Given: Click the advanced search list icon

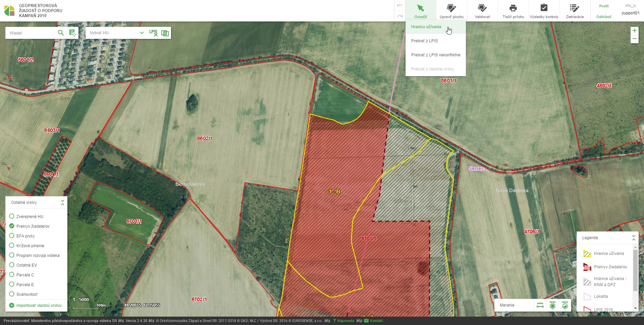Looking at the screenshot, I should coord(72,33).
